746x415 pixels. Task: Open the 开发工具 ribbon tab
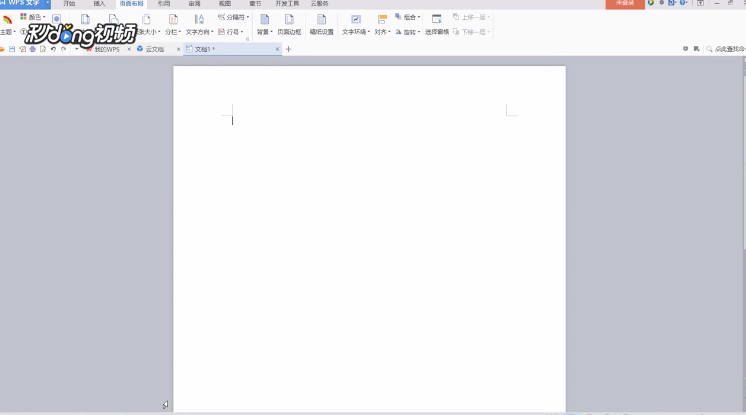287,4
